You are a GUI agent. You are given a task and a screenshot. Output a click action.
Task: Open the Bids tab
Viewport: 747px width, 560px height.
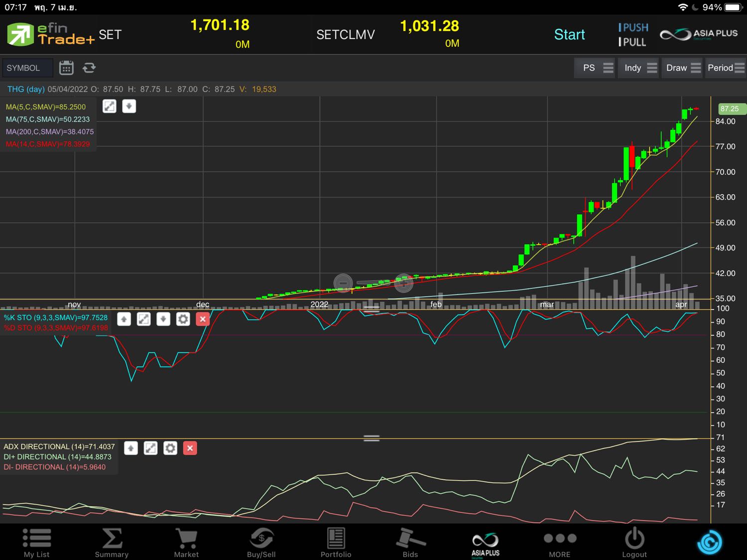410,543
